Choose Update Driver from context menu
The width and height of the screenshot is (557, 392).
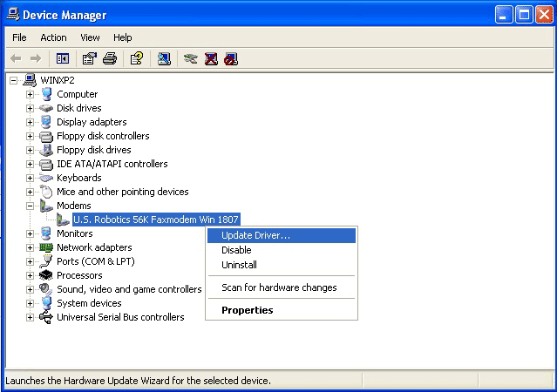(255, 235)
